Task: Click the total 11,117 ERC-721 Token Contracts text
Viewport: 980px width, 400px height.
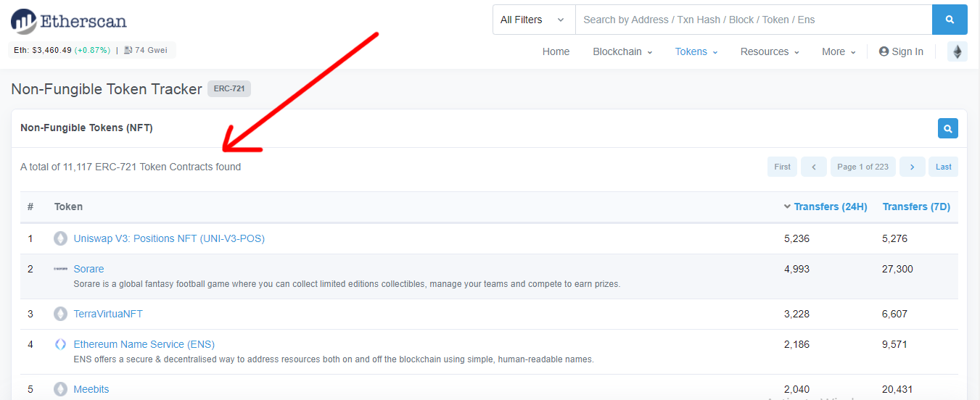Action: click(x=131, y=167)
